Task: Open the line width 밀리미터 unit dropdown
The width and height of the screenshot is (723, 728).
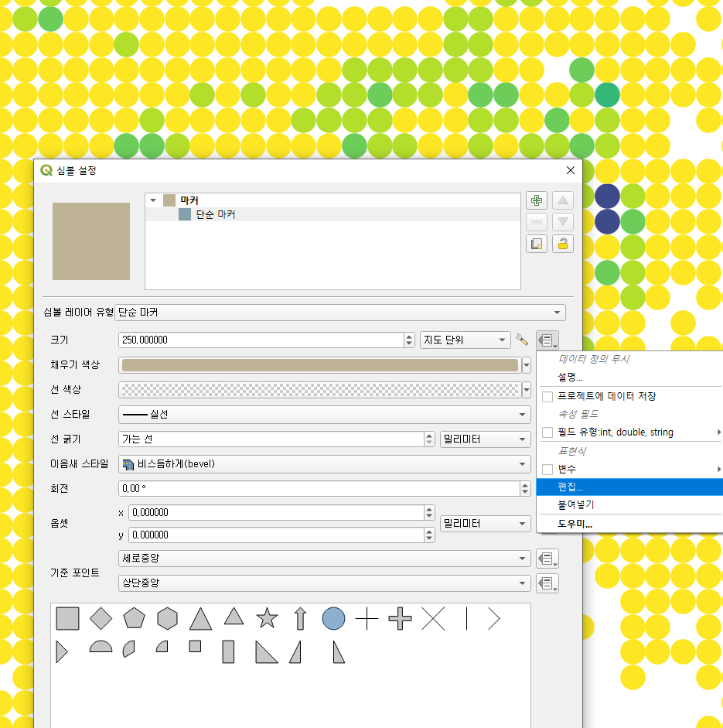Action: [x=486, y=439]
